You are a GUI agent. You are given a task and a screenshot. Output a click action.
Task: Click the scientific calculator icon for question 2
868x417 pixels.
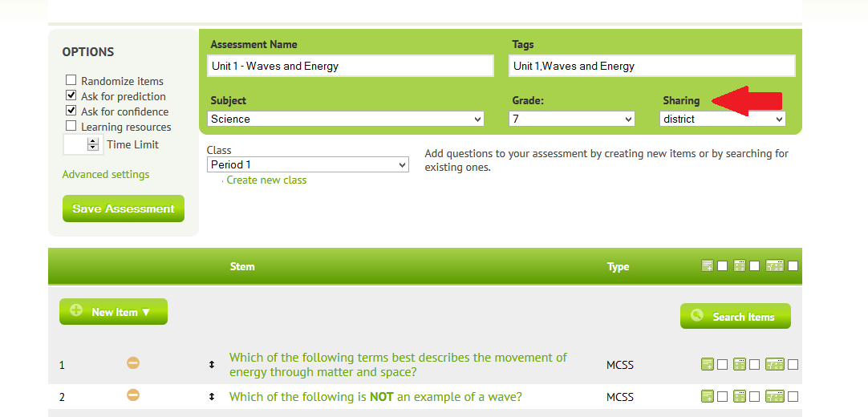tap(775, 396)
